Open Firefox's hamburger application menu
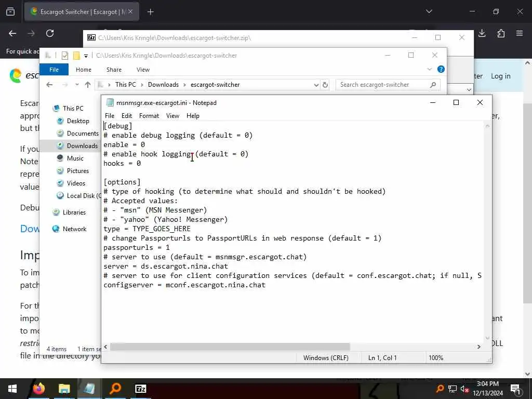The width and height of the screenshot is (532, 399). tap(520, 33)
